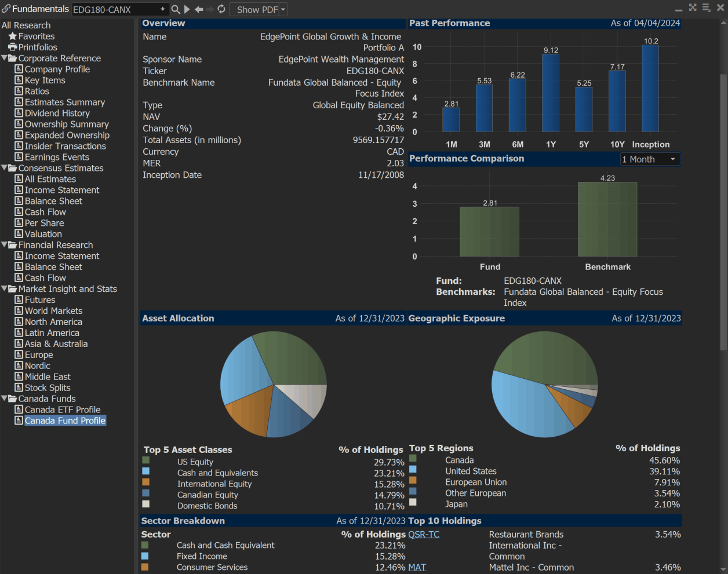Open the Show PDF dropdown arrow
Screen dimensions: 728x574
click(x=283, y=10)
